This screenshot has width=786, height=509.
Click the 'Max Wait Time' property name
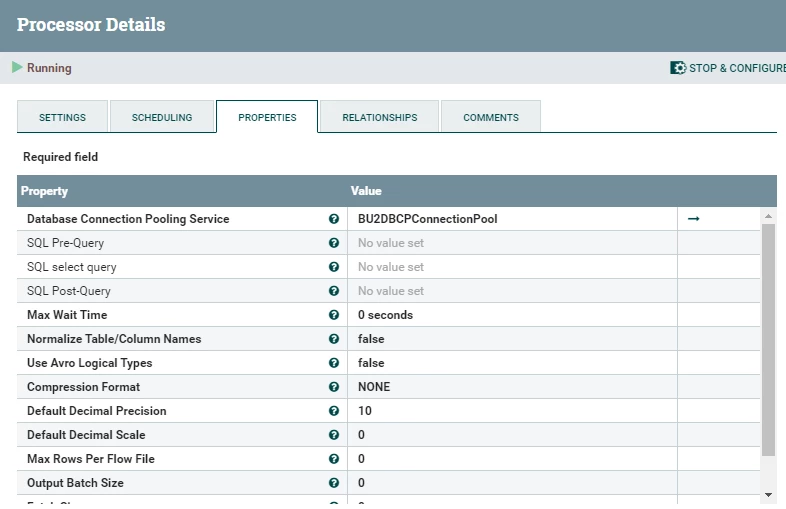[67, 315]
